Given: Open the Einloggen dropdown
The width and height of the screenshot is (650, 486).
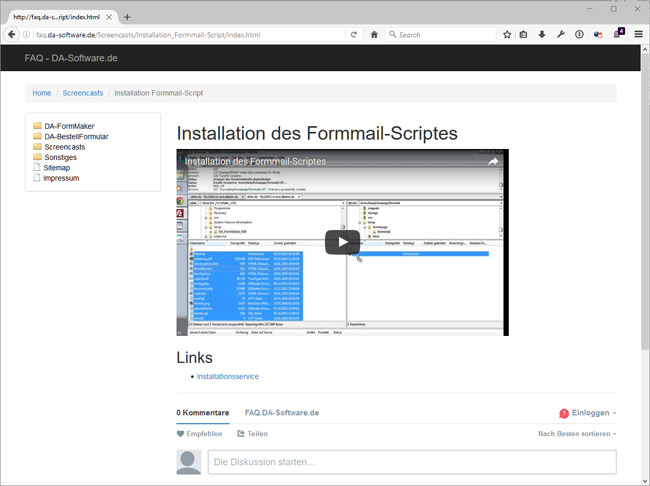Looking at the screenshot, I should point(594,413).
